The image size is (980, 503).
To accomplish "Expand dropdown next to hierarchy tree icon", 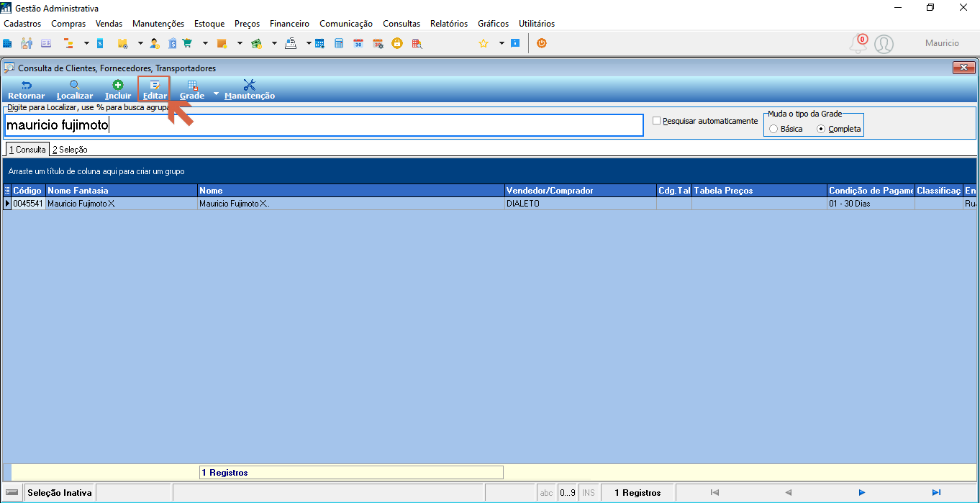I will [x=86, y=43].
